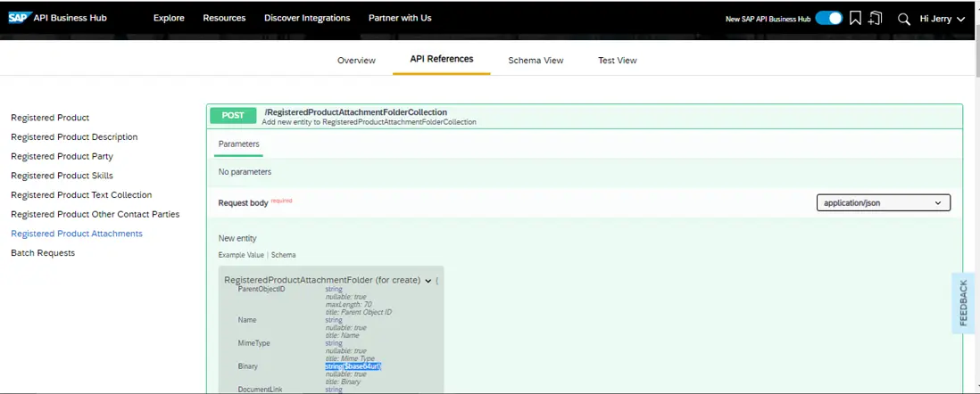Open the Explore menu
Image resolution: width=980 pixels, height=394 pixels.
coord(169,18)
